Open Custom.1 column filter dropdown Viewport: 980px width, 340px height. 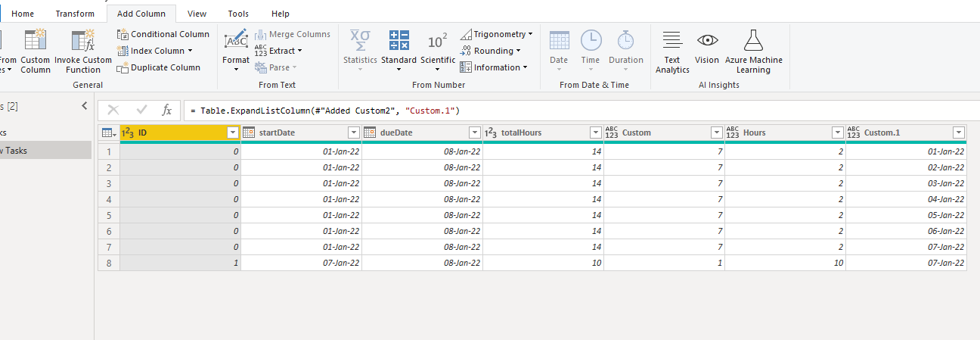(958, 133)
